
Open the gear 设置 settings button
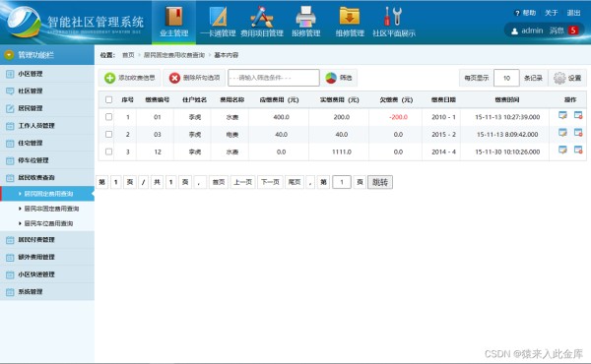point(567,78)
